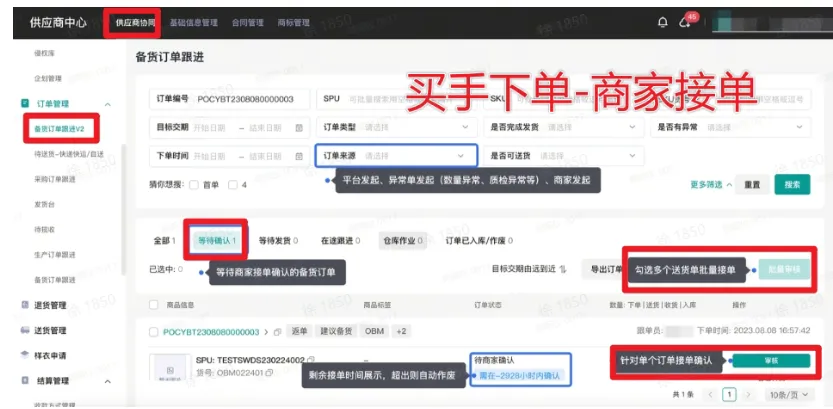Open calendar icon in 目标交期 field

click(x=299, y=128)
